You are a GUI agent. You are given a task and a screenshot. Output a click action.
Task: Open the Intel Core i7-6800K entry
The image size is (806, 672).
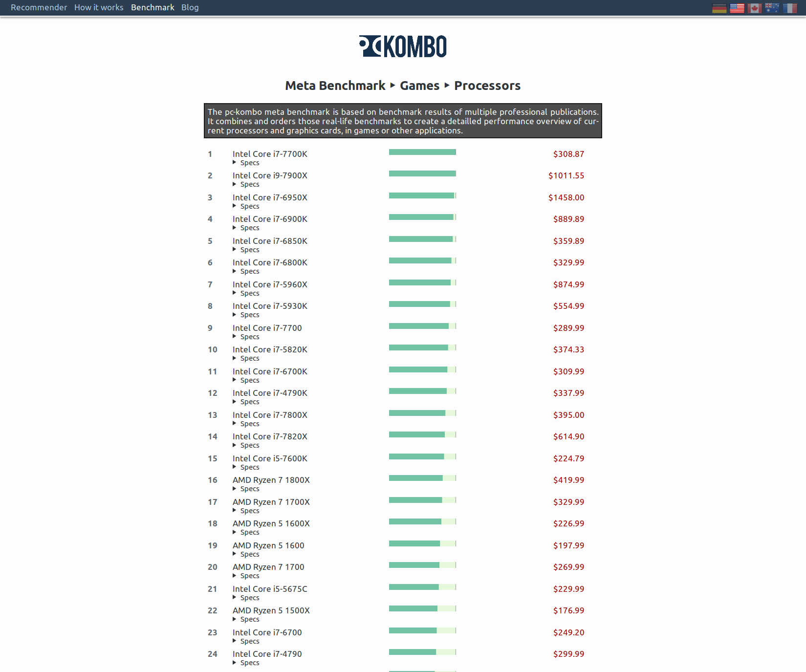[x=270, y=262]
